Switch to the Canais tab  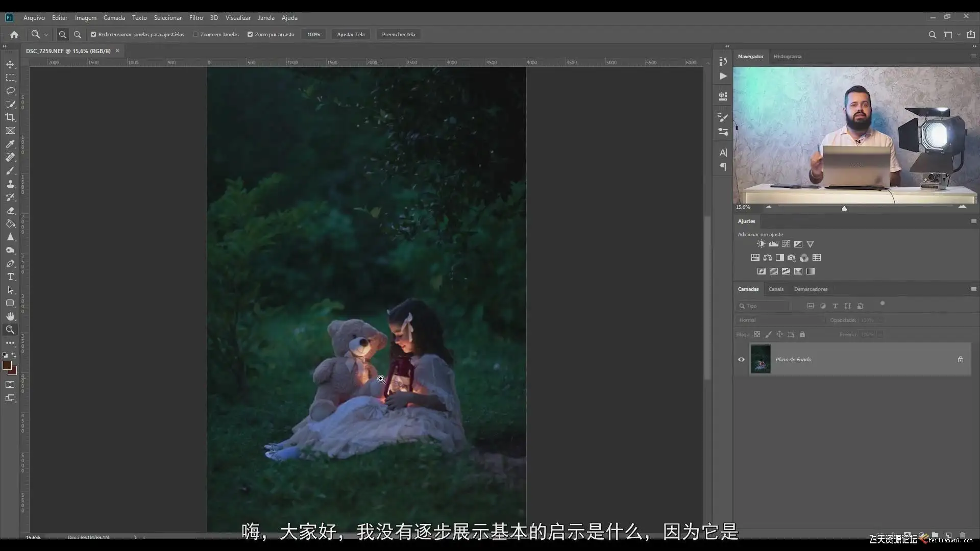[x=776, y=289]
